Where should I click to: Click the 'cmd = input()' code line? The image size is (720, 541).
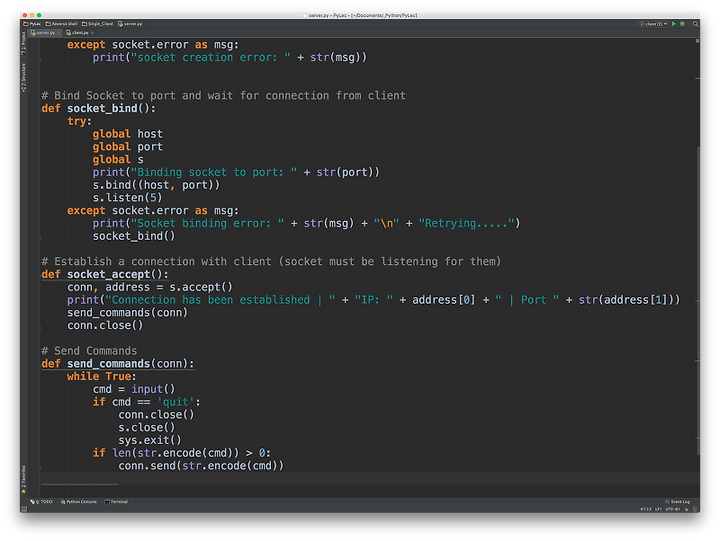point(134,389)
